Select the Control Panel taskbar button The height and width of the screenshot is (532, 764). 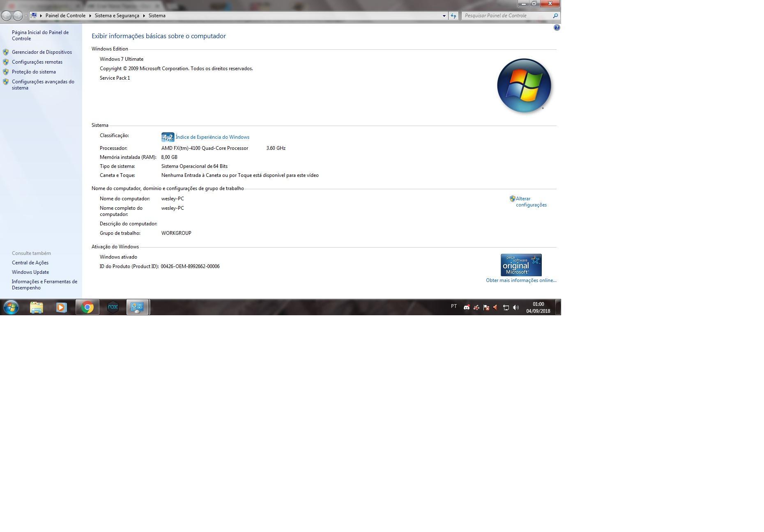coord(137,307)
